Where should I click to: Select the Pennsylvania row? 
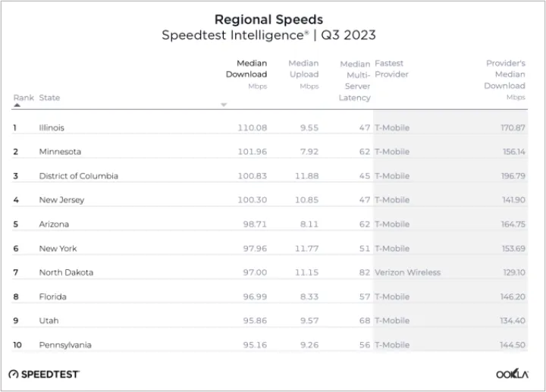65,345
